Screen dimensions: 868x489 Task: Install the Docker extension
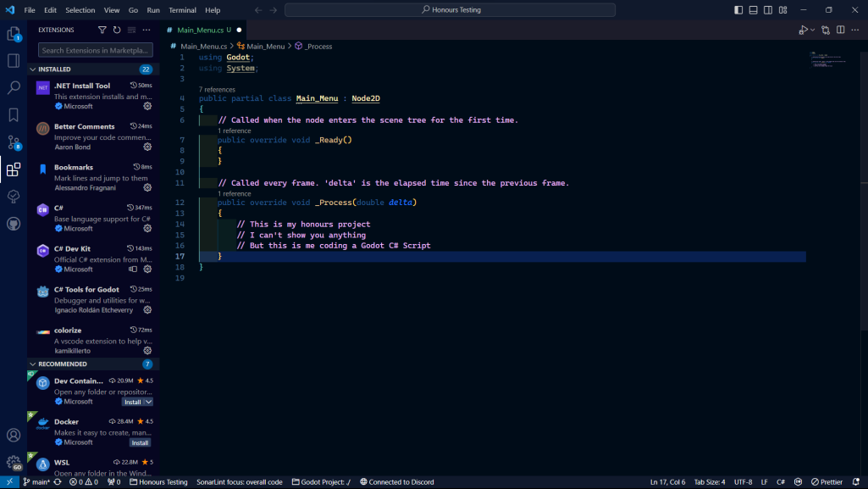pos(139,442)
